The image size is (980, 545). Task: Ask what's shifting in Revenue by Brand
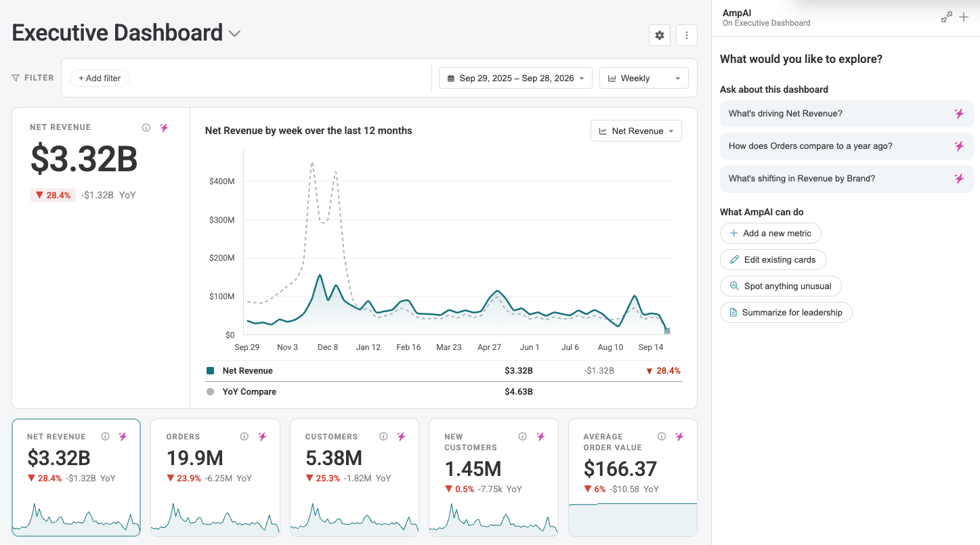tap(847, 179)
